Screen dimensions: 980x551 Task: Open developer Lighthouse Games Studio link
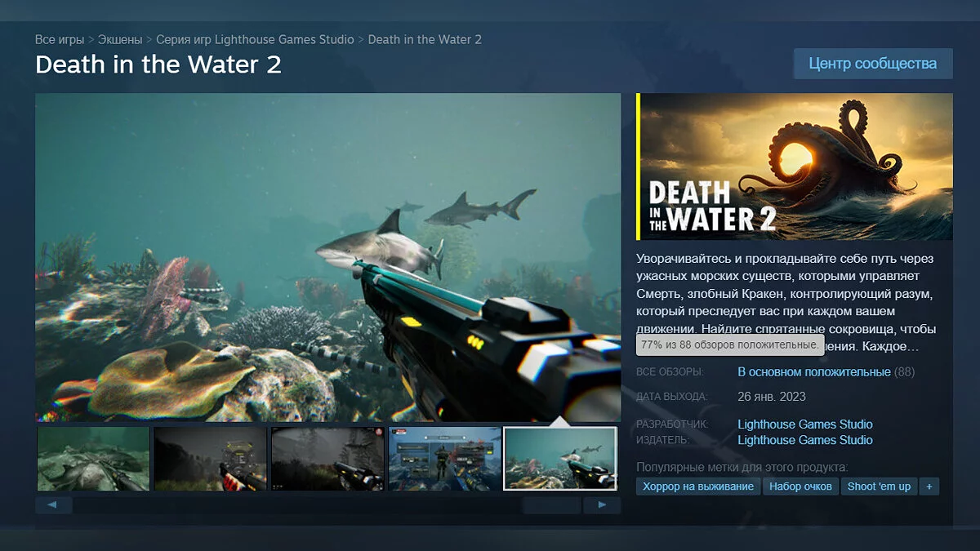pos(805,424)
